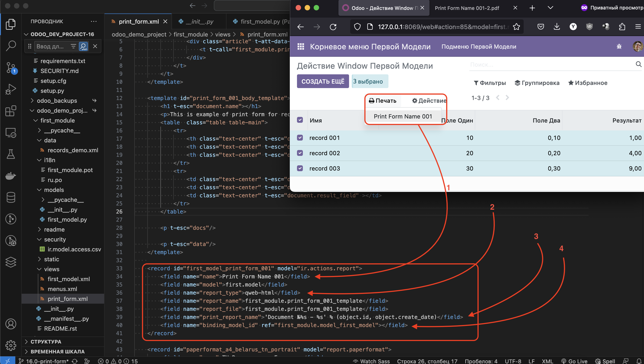The image size is (644, 364).
Task: Open Source Control view with badge
Action: point(11,68)
